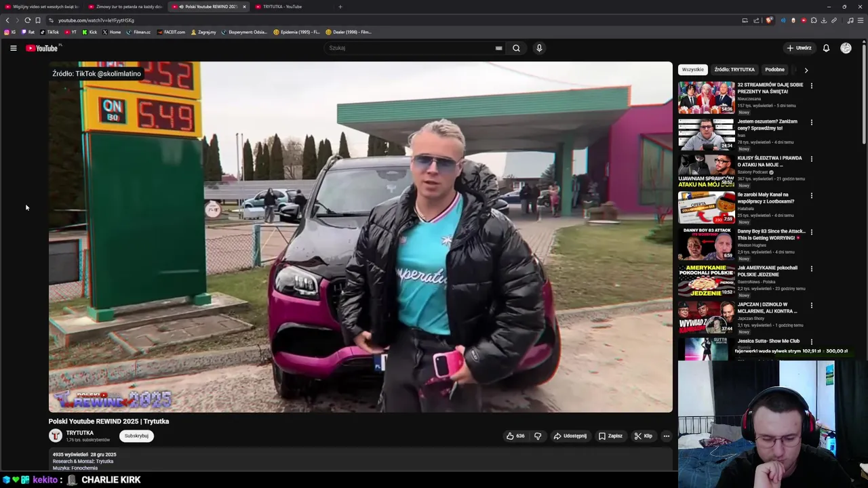Click the video player to pause
Screen dimensions: 868x488
point(360,237)
